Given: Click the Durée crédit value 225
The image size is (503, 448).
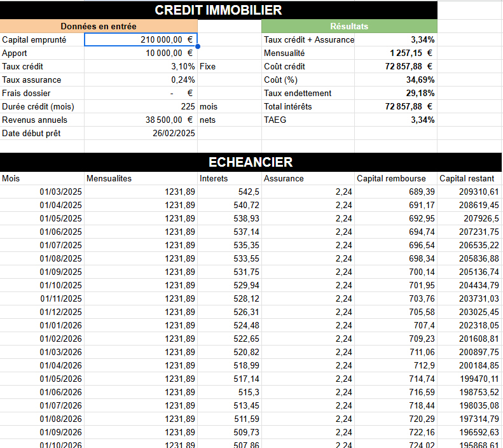Looking at the screenshot, I should 141,106.
